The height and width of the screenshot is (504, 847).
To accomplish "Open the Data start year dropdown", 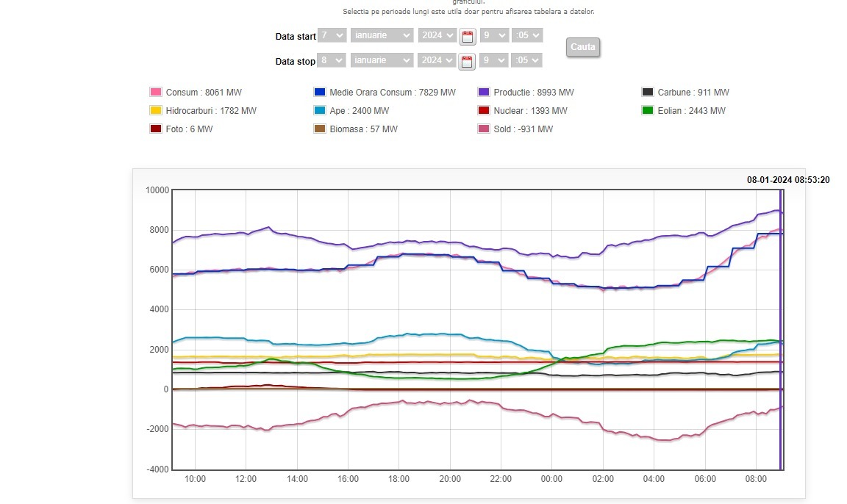I will tap(437, 35).
